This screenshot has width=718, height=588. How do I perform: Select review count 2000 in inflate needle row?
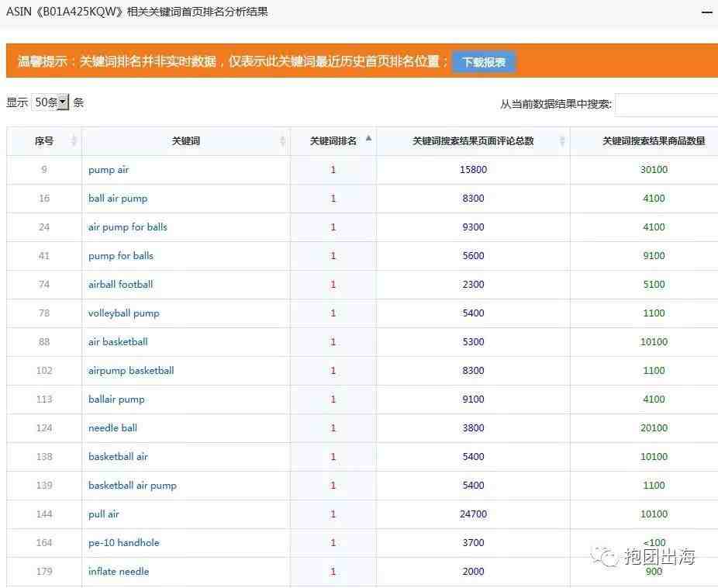473,572
